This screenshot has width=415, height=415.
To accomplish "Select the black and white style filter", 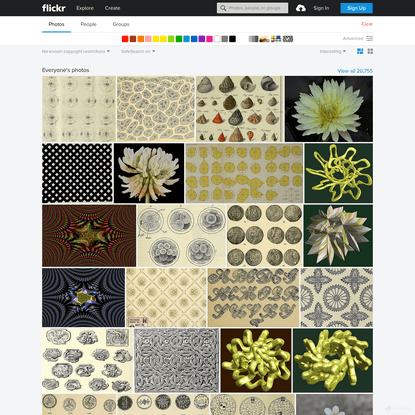I will [x=253, y=39].
